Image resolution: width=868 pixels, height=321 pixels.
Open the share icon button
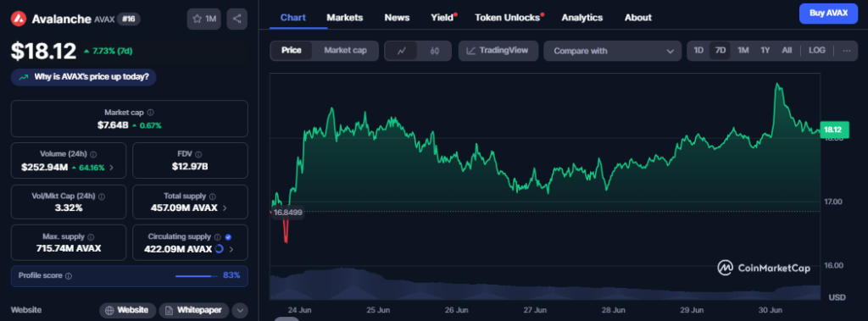[x=237, y=19]
